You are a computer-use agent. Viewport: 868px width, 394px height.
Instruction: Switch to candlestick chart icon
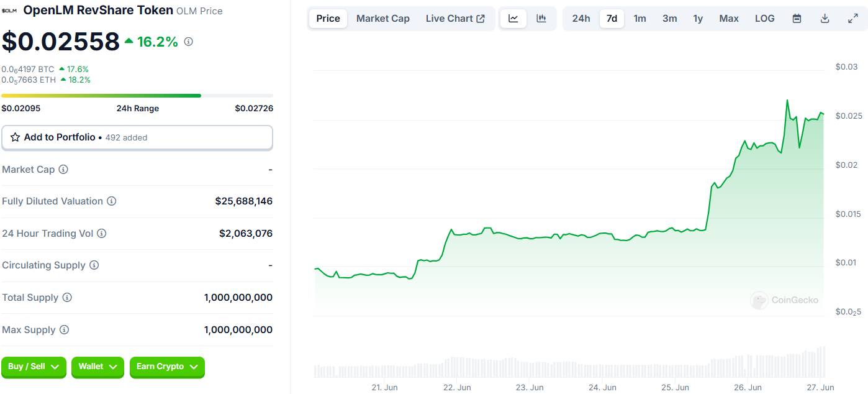click(x=541, y=19)
